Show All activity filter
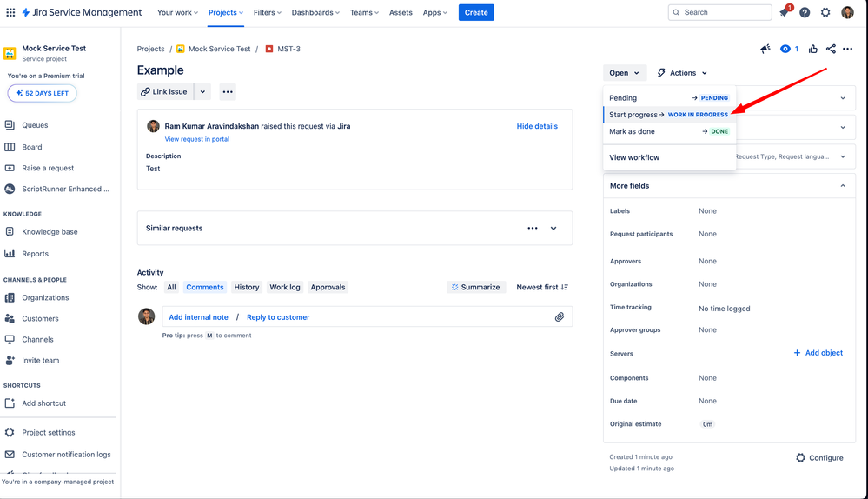Viewport: 868px width, 499px height. (x=172, y=287)
